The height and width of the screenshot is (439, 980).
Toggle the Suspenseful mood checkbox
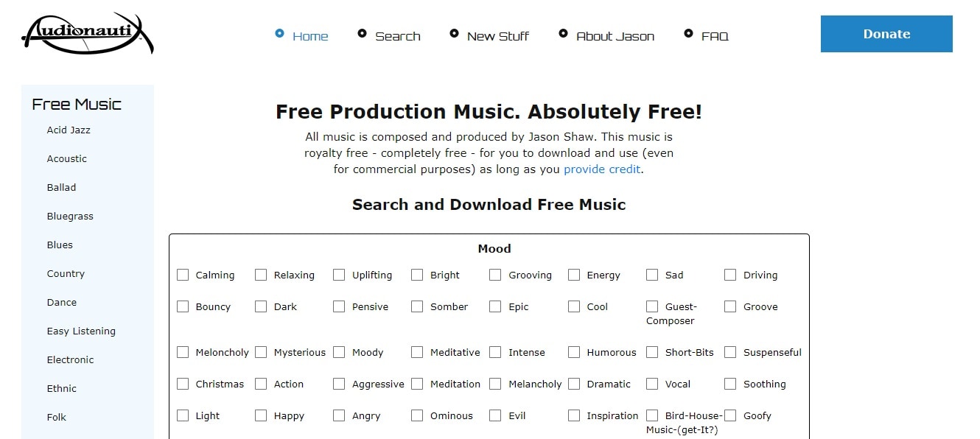pyautogui.click(x=730, y=352)
